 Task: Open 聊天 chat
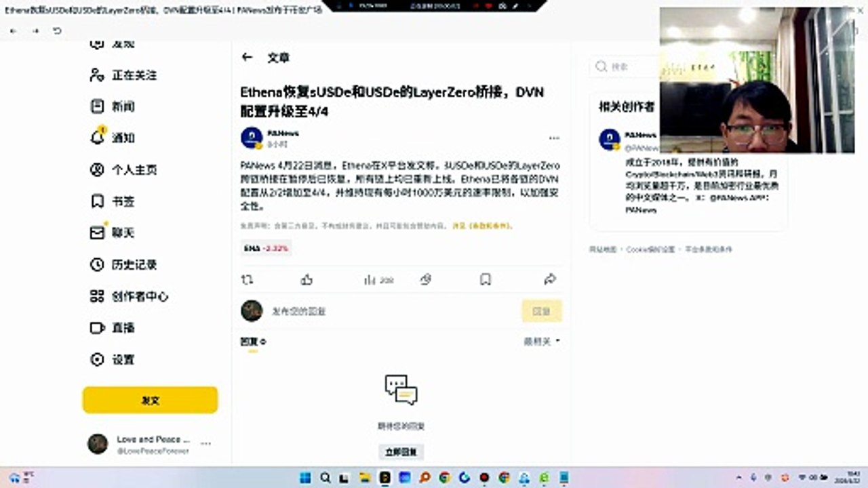(x=113, y=232)
